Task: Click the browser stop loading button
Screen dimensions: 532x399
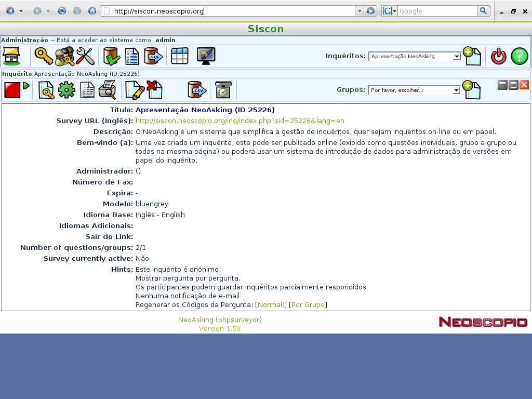Action: (77, 11)
